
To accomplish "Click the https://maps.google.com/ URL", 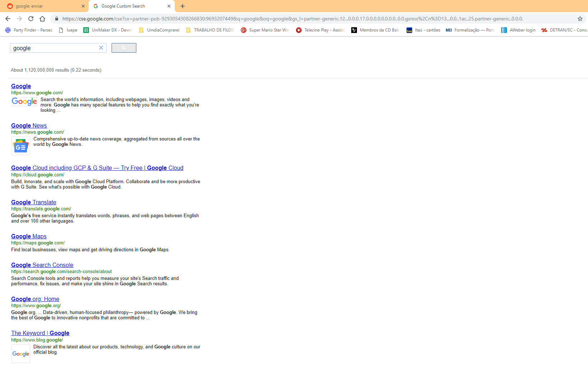I will pyautogui.click(x=38, y=243).
